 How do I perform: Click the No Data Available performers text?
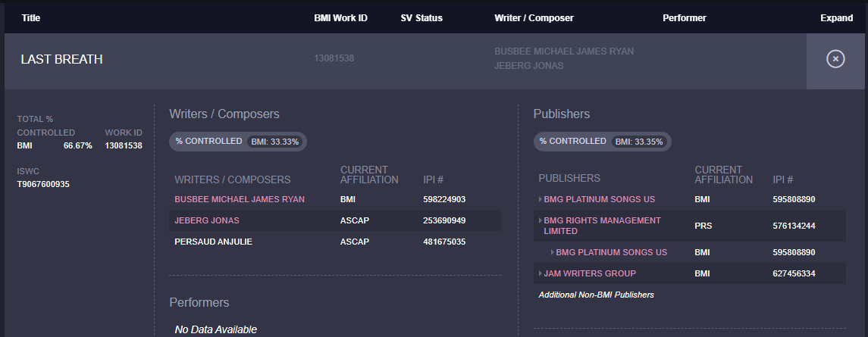[216, 330]
